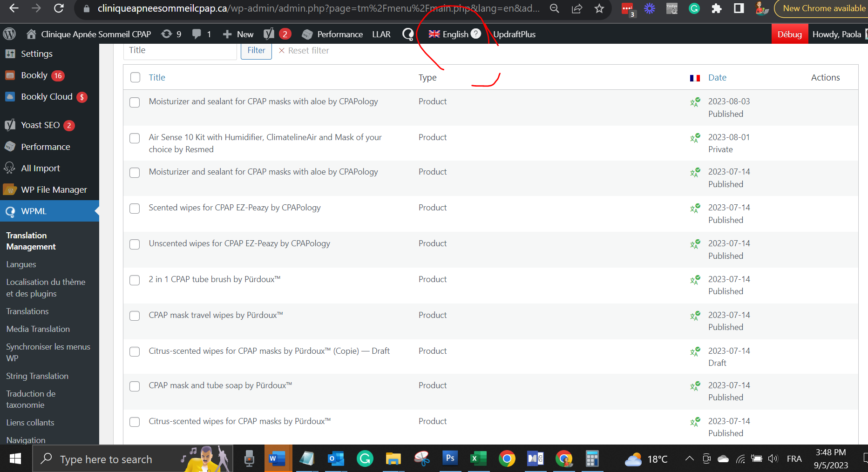The width and height of the screenshot is (868, 472).
Task: Sort by the Date column header
Action: 717,77
